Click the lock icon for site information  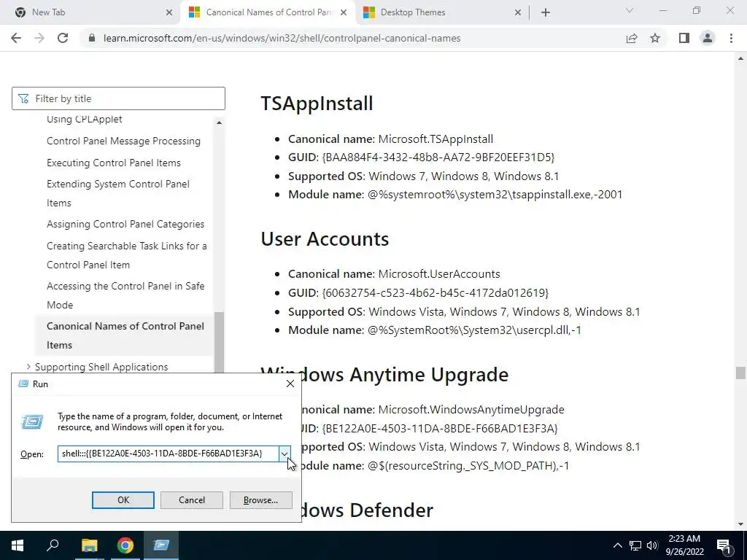point(92,38)
